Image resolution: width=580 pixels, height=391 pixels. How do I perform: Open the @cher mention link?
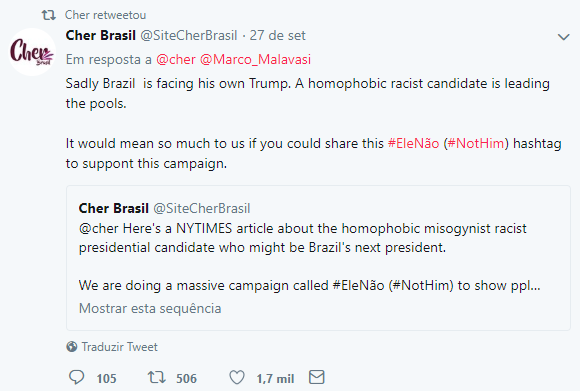click(x=176, y=59)
